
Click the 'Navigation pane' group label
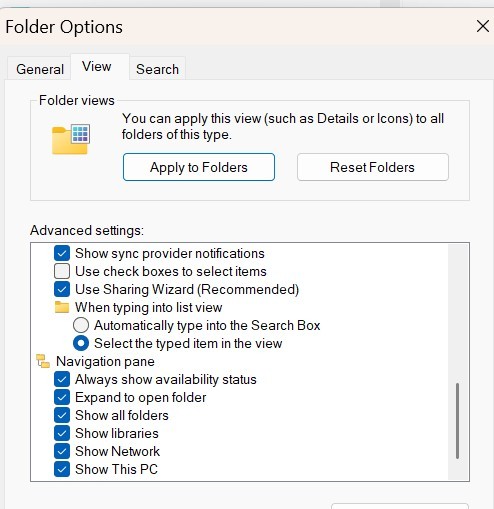105,361
